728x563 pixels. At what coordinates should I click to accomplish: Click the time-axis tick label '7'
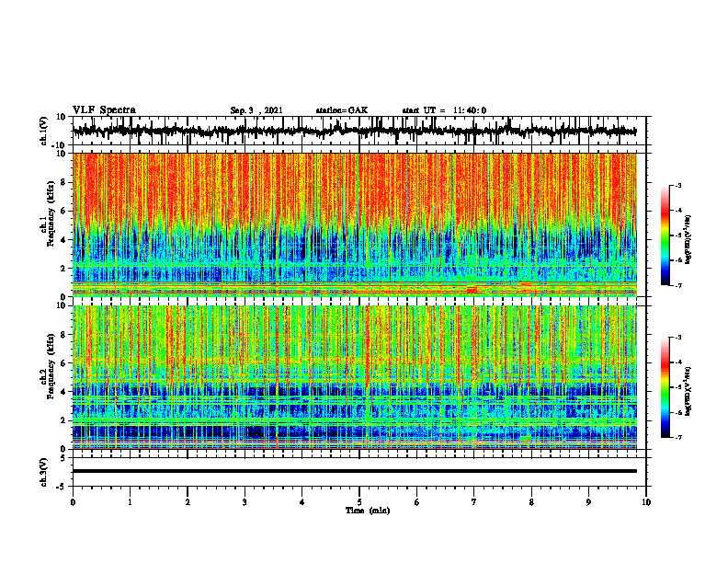click(x=474, y=502)
